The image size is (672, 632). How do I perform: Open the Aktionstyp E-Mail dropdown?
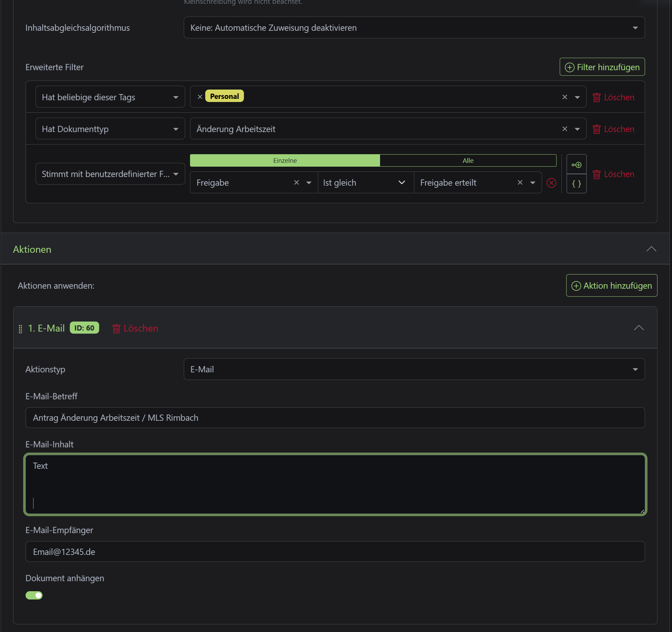pos(414,369)
